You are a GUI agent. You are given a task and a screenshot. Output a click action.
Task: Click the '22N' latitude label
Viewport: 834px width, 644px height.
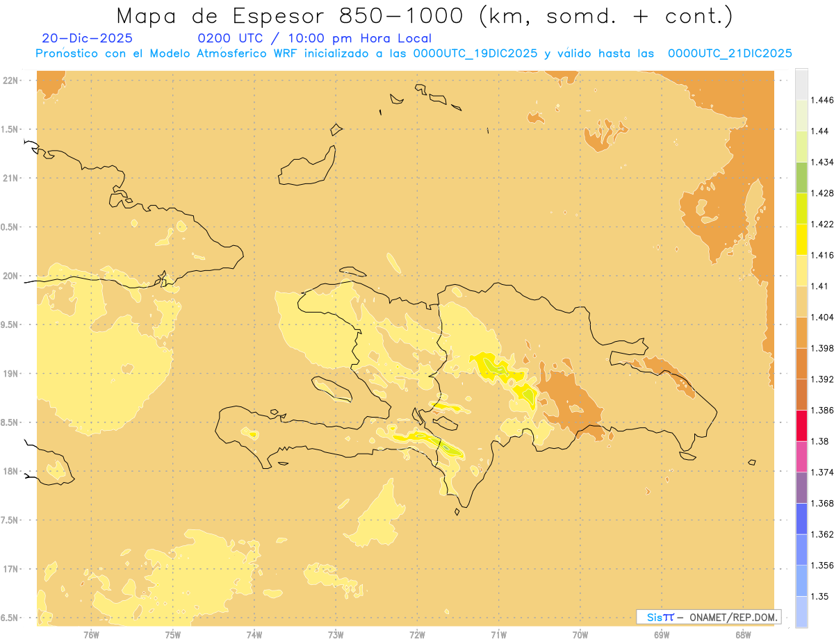11,81
